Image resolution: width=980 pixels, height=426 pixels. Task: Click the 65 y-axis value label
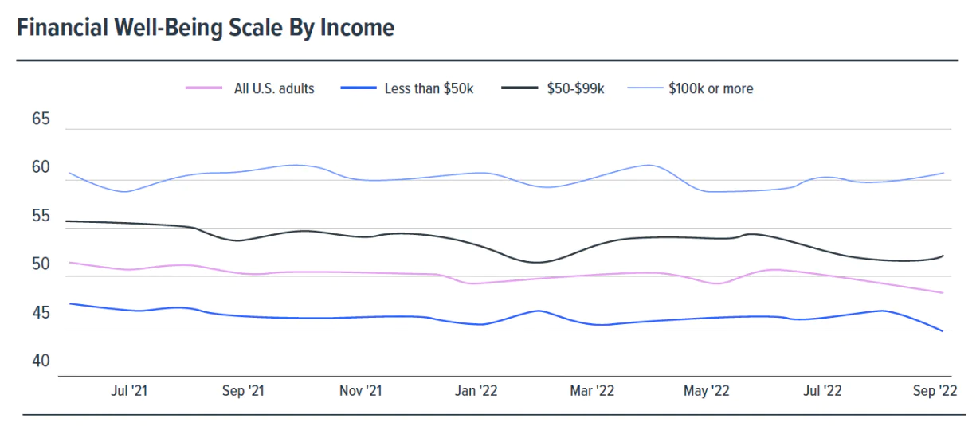41,119
